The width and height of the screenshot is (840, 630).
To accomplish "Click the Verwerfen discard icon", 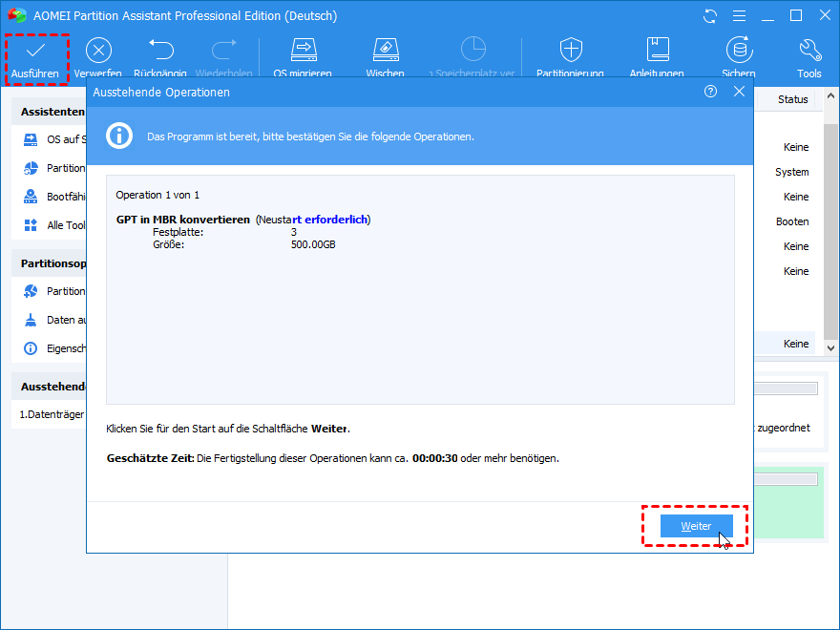I will point(98,51).
